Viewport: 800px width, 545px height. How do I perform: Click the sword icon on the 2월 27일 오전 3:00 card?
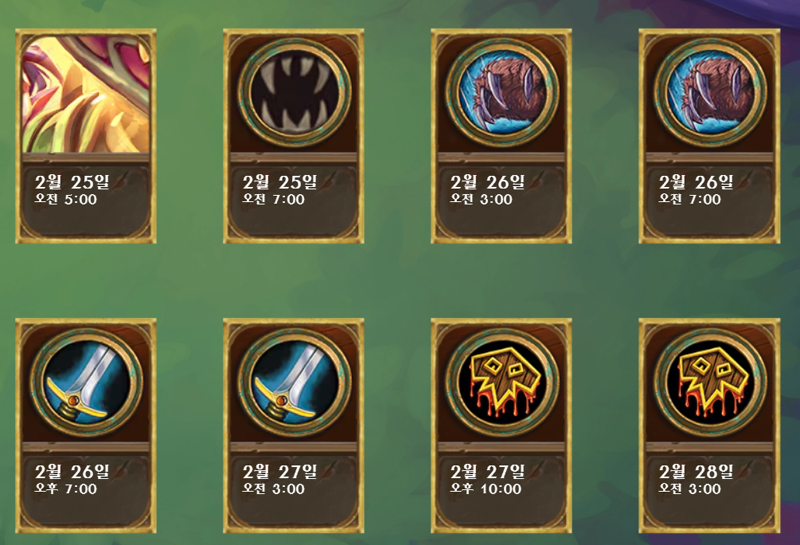tap(294, 383)
